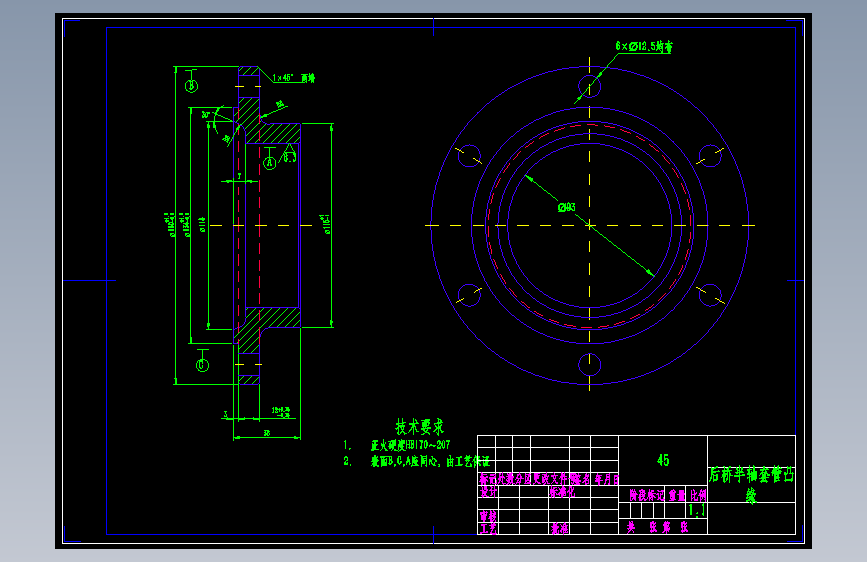Select the top bolt hole circle
Viewport: 867px width, 562px height.
click(x=589, y=86)
